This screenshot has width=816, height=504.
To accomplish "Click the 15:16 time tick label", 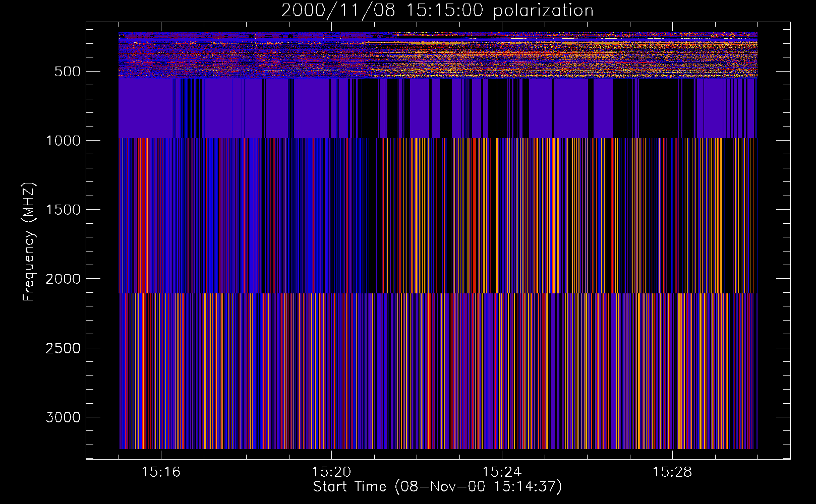I will (x=161, y=472).
